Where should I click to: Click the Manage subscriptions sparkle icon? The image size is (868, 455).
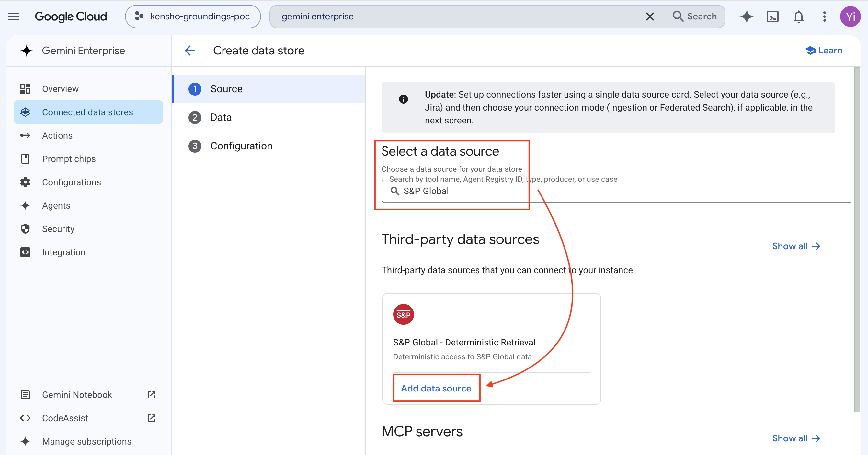click(25, 441)
